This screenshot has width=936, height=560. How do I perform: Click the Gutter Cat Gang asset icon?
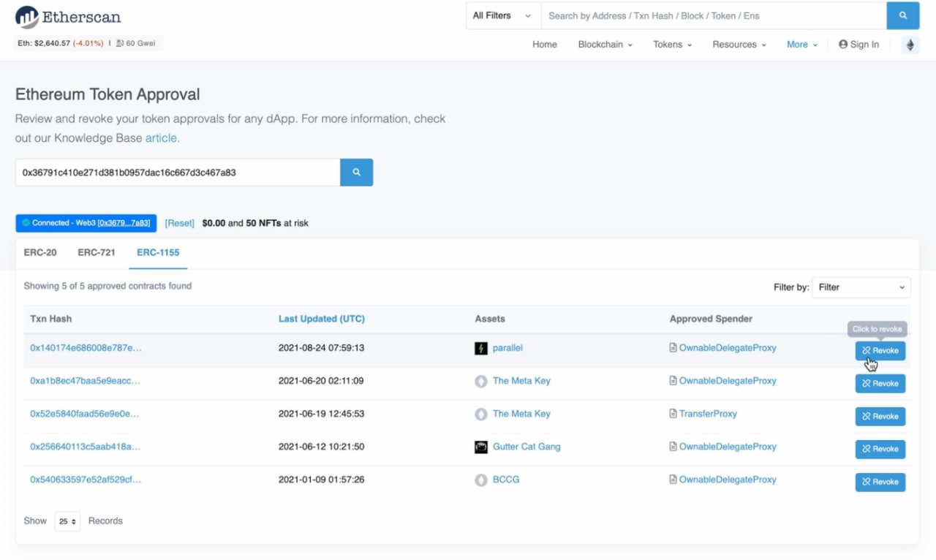point(480,447)
